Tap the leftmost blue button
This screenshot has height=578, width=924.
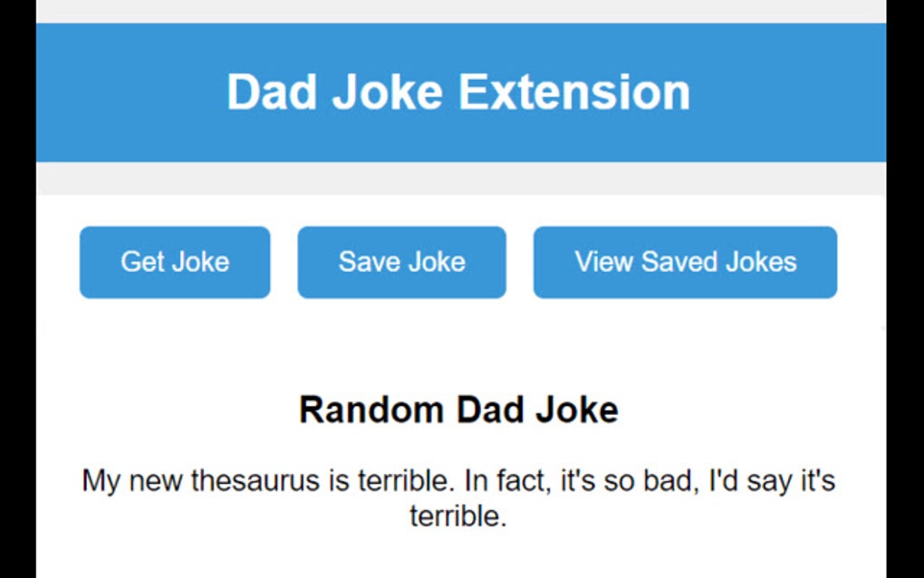click(175, 262)
